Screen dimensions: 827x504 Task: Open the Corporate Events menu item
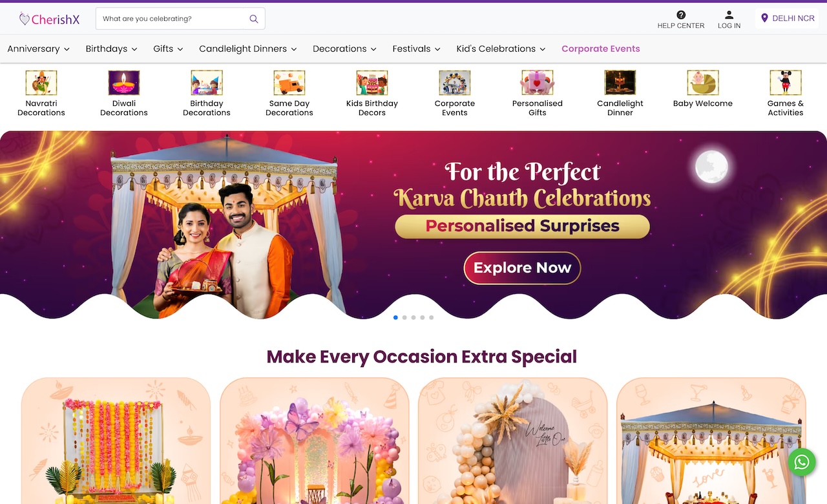601,48
